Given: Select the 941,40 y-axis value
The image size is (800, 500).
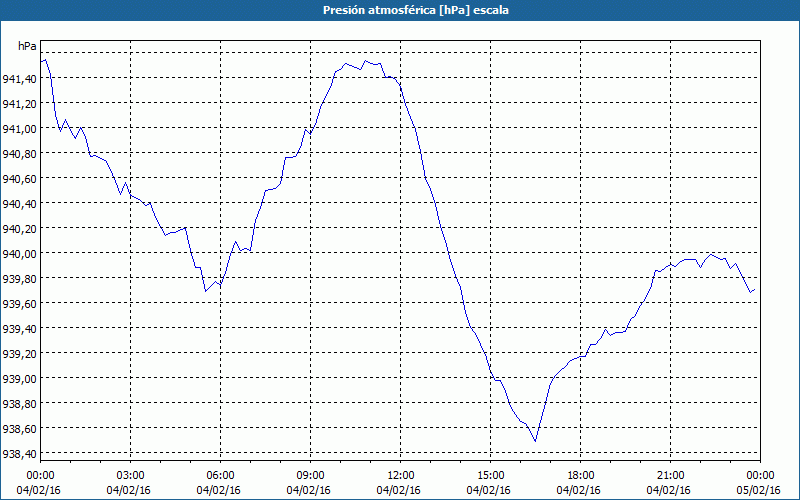Looking at the screenshot, I should coord(19,79).
